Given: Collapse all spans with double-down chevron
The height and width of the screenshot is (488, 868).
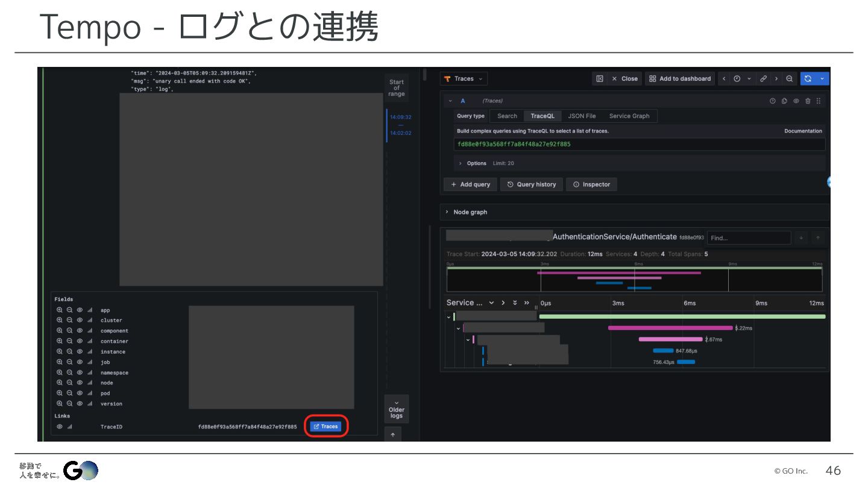Looking at the screenshot, I should tap(515, 303).
